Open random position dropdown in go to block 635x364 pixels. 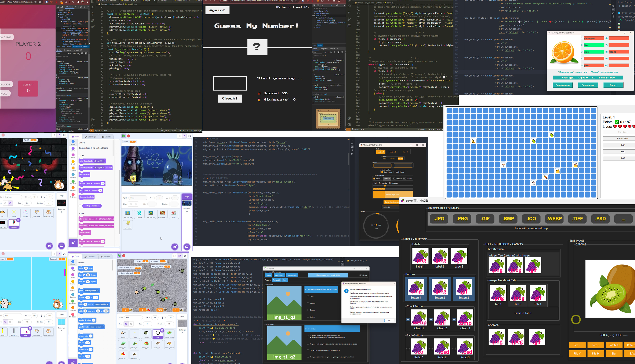(x=91, y=291)
